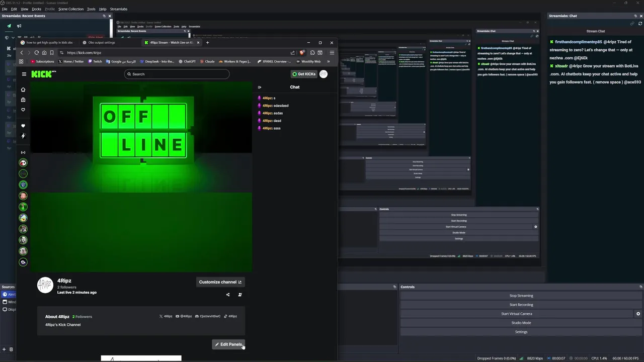Click the link icon in Streamlabs Chat
644x362 pixels.
click(632, 24)
